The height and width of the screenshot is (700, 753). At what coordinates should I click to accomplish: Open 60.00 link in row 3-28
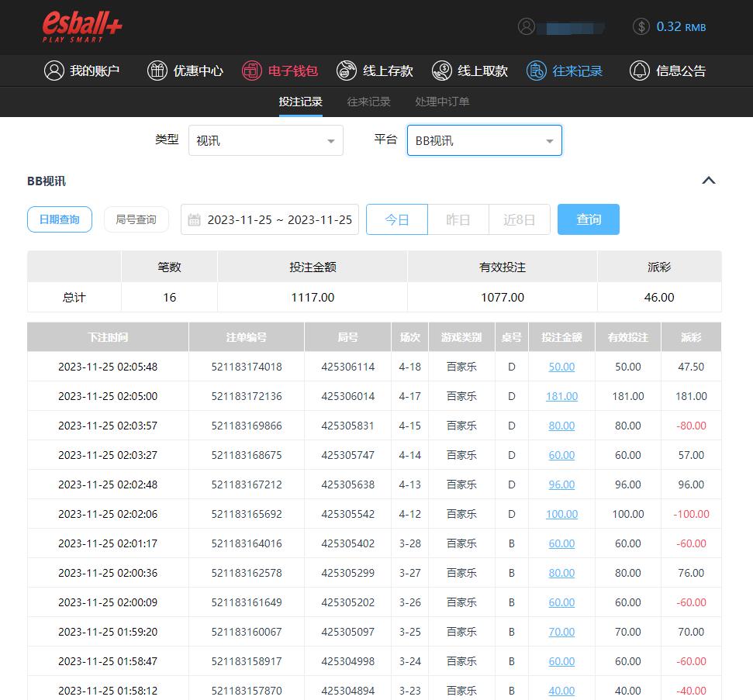coord(561,543)
